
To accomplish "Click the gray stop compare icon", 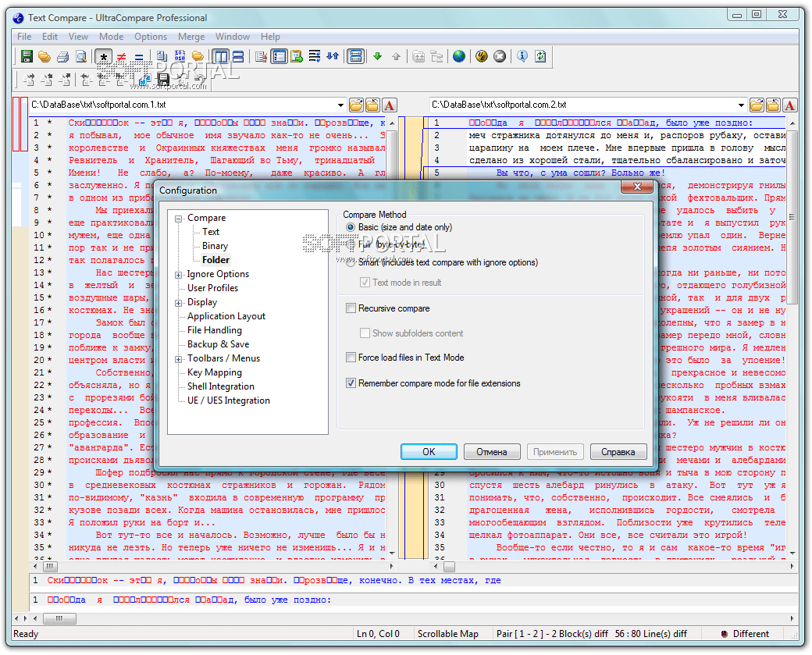I will click(500, 56).
